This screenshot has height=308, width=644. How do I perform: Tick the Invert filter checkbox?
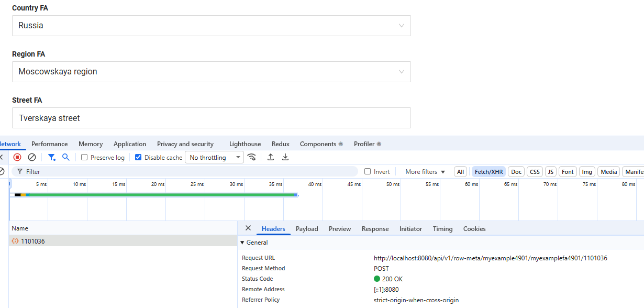[368, 172]
